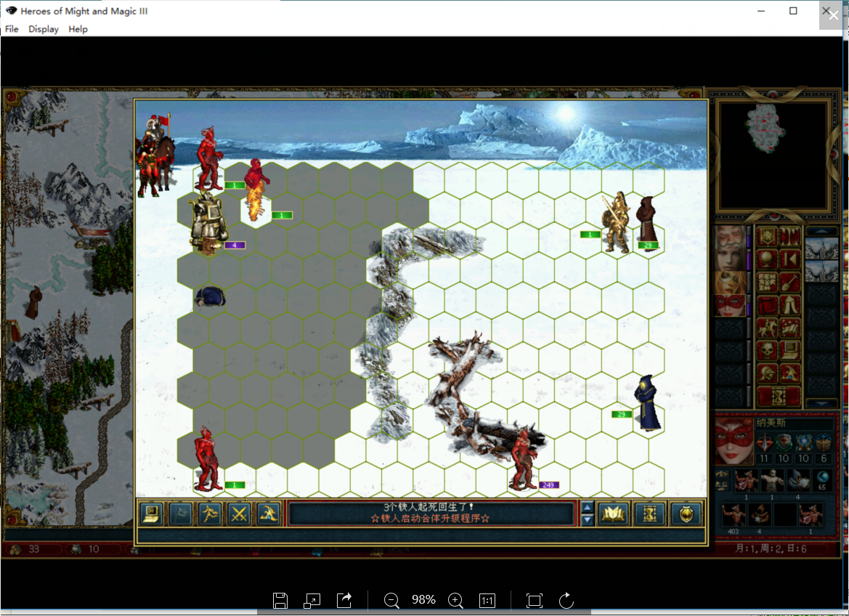Image resolution: width=849 pixels, height=616 pixels.
Task: Open the File menu
Action: point(12,29)
